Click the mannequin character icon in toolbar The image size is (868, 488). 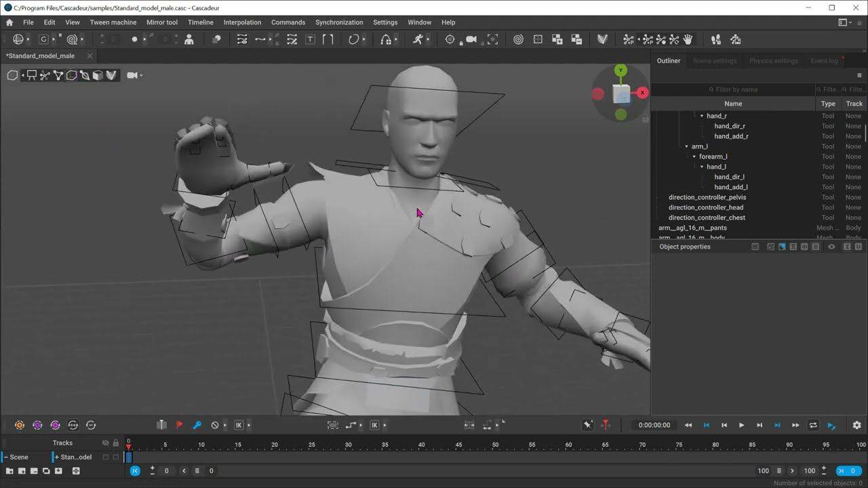pos(189,39)
